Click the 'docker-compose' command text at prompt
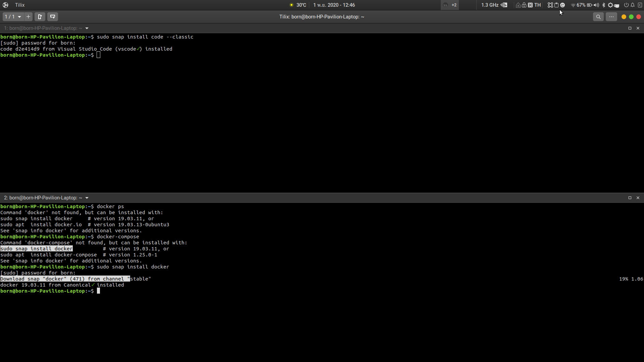The image size is (644, 362). coord(118,237)
